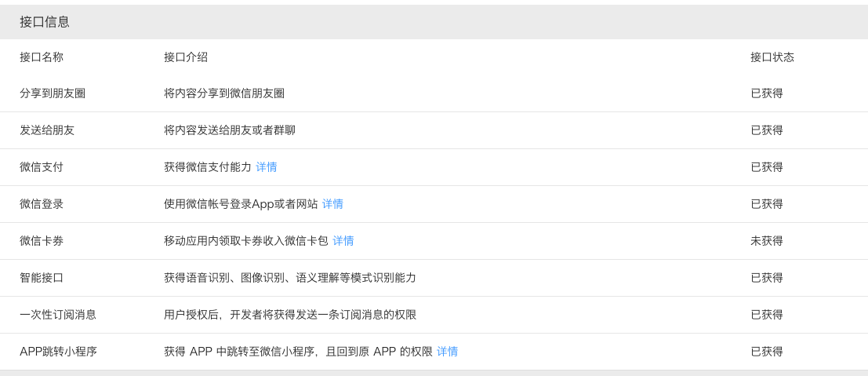
Task: Select the 智能接口 interface name
Action: (x=42, y=278)
